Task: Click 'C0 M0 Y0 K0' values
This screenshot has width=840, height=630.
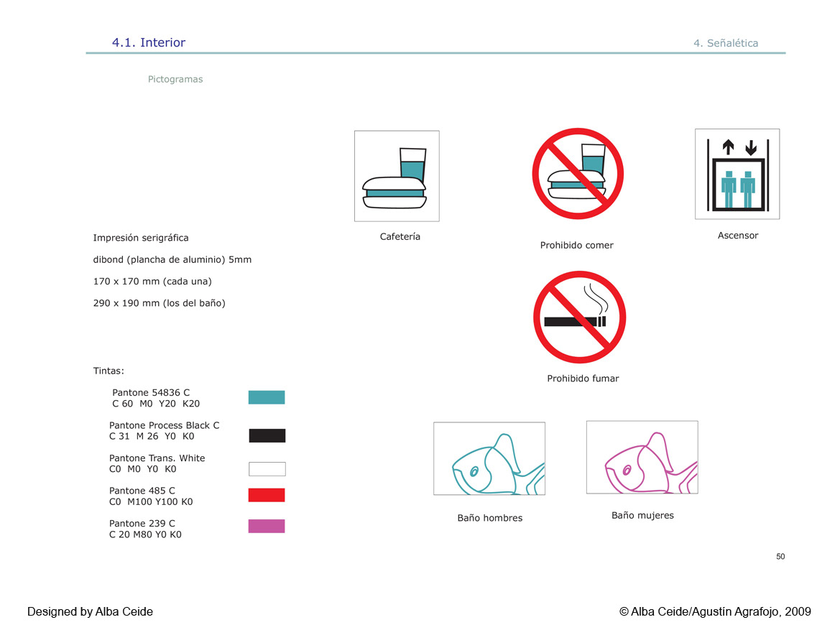Action: (x=142, y=469)
